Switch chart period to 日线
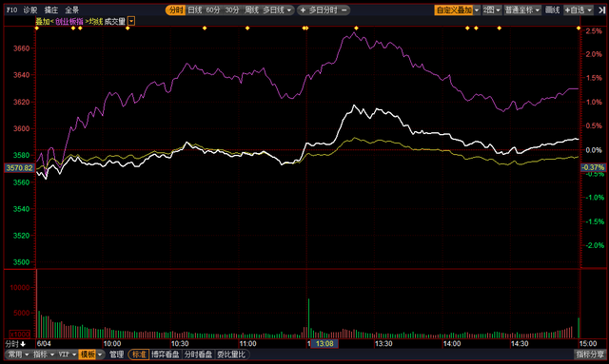 tap(195, 10)
